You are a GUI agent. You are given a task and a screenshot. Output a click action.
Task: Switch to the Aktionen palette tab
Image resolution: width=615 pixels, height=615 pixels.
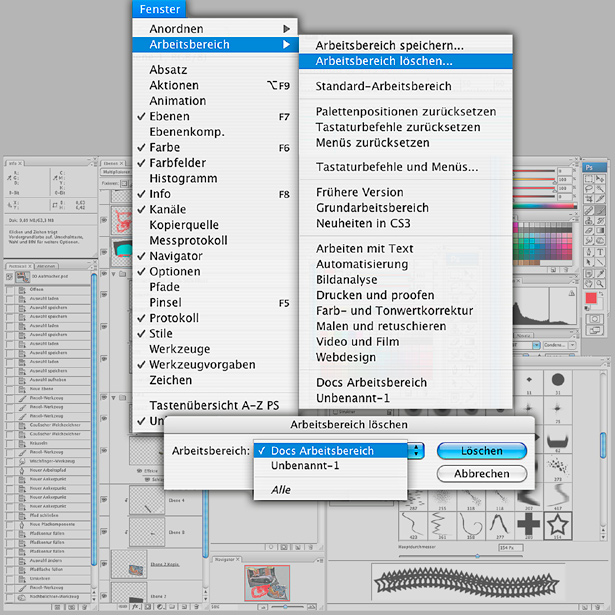[x=46, y=266]
